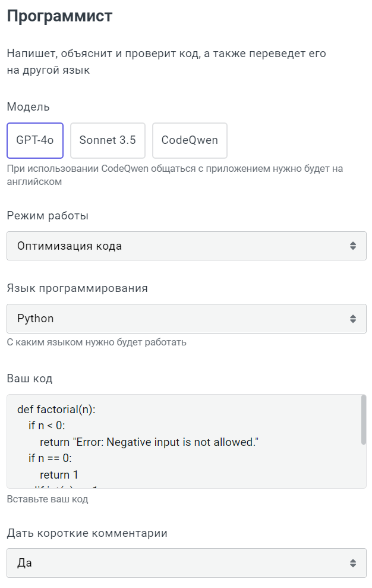Click the 'Вставьте ваш код' hint text

tap(48, 499)
